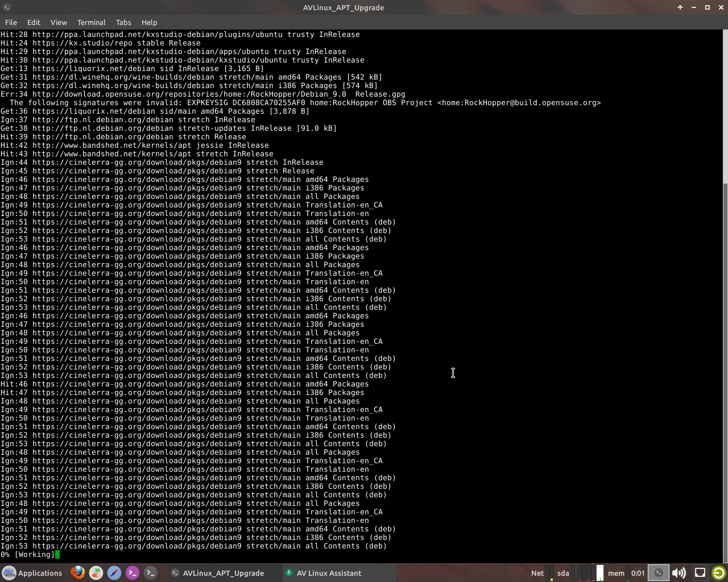Click the terminal icon in the title bar
The width and height of the screenshot is (728, 582).
point(6,7)
